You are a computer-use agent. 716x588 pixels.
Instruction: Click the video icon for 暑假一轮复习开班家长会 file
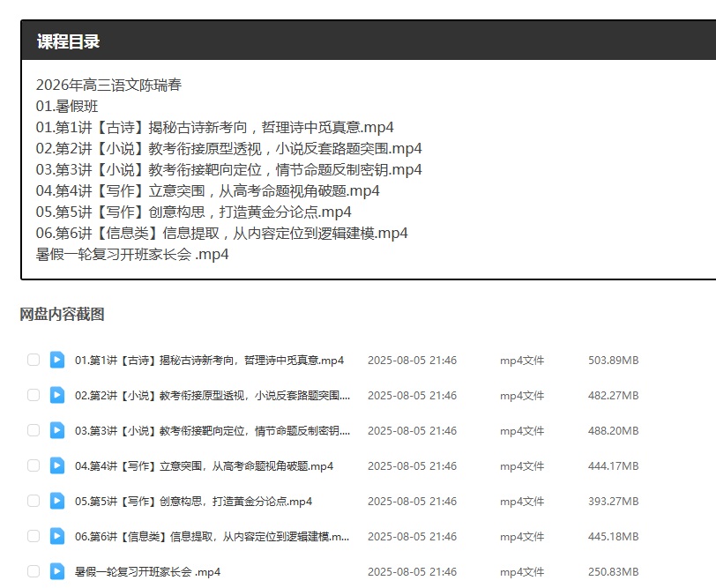click(x=57, y=571)
